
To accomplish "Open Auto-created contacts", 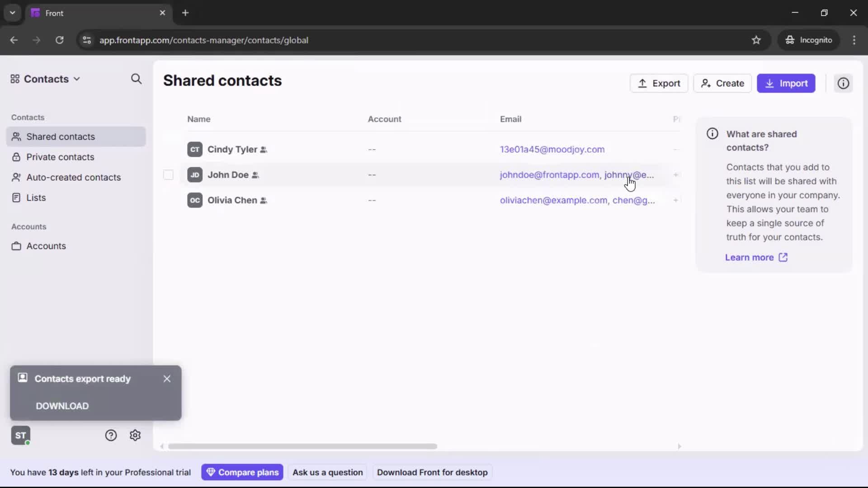I will 73,177.
